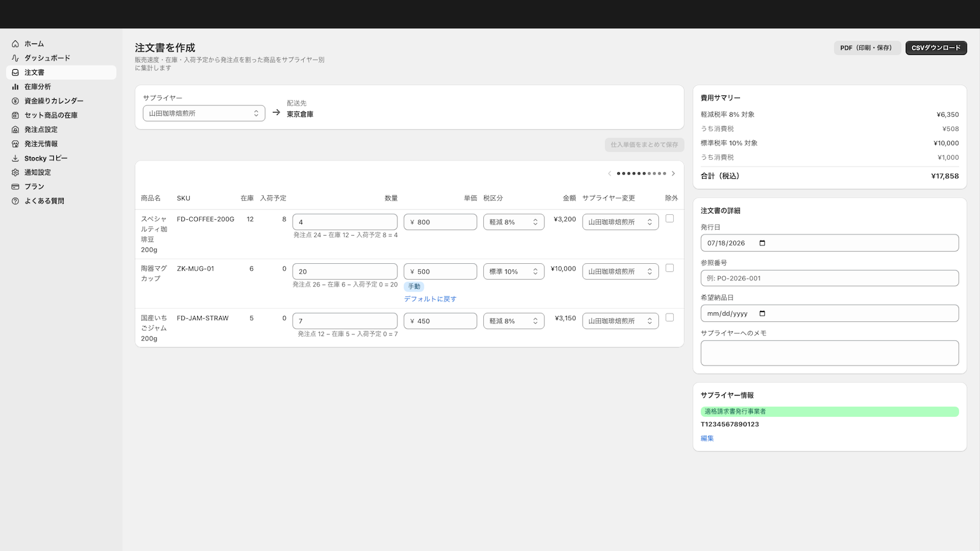The height and width of the screenshot is (551, 980).
Task: Open Stocky コピー in sidebar
Action: point(61,158)
